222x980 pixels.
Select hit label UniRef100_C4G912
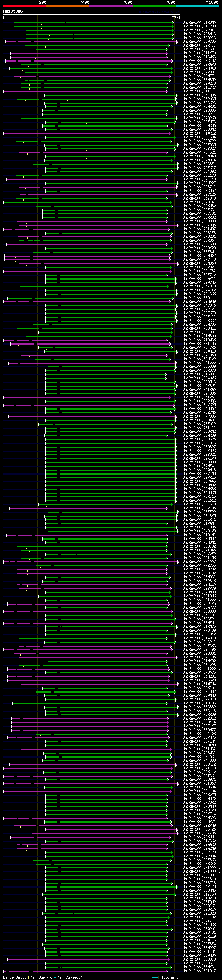(199, 642)
